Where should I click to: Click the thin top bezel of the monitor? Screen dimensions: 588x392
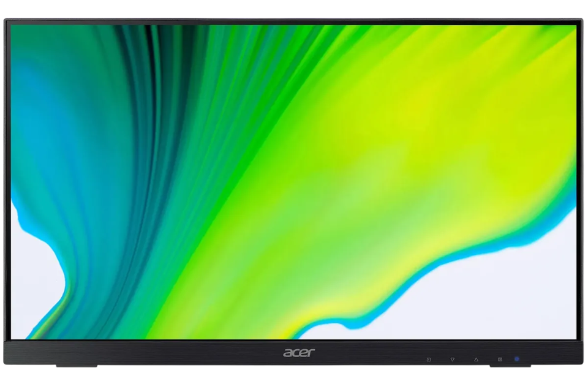pos(294,21)
